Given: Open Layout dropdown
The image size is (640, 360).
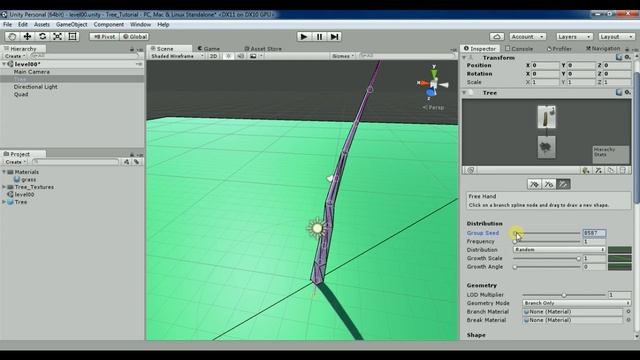Looking at the screenshot, I should (x=616, y=37).
